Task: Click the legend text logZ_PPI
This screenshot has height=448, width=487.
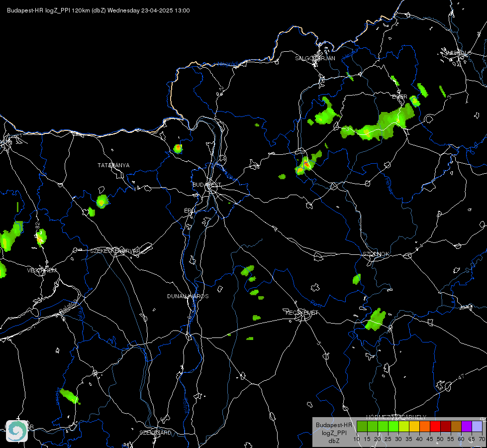Action: 334,433
